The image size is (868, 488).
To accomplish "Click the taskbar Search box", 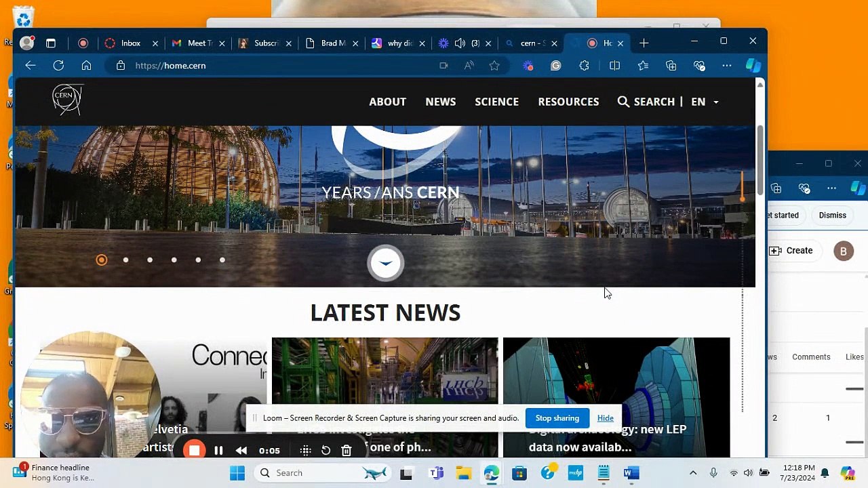I will point(323,473).
